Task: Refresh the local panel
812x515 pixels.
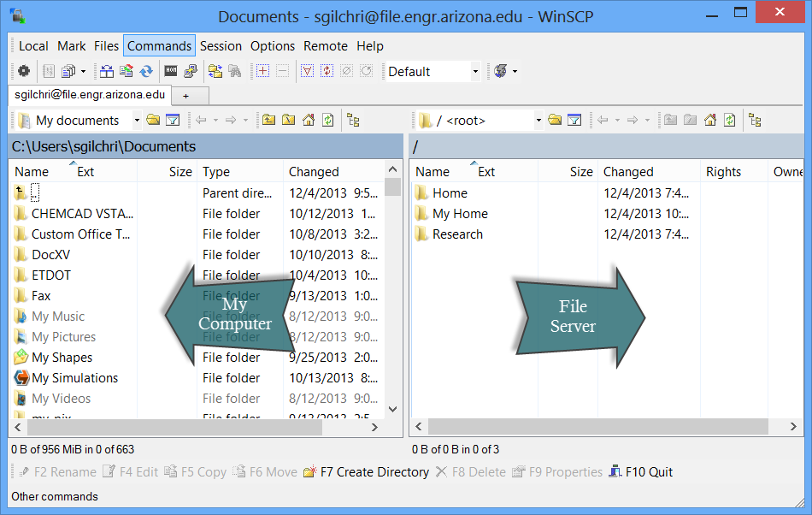Action: click(x=328, y=121)
